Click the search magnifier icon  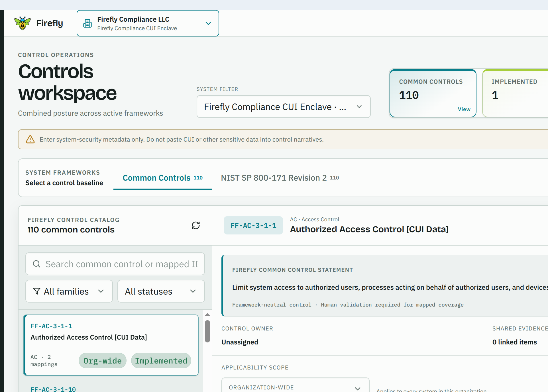[36, 264]
